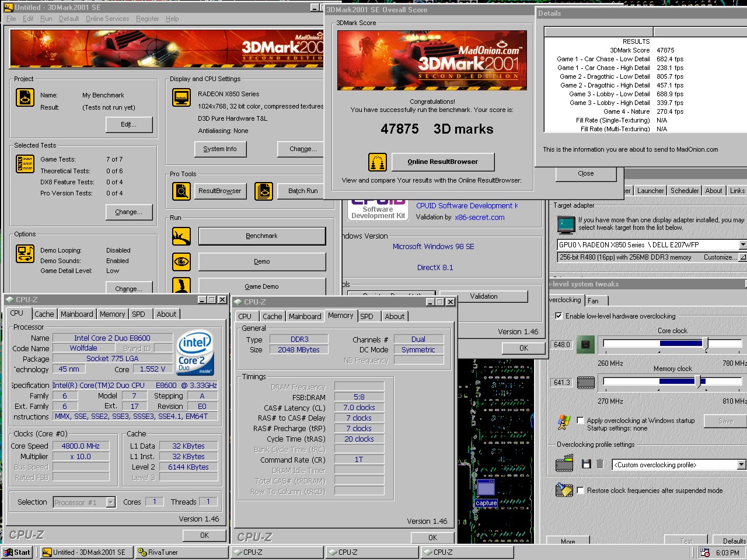The width and height of the screenshot is (747, 560).
Task: Click the broom icon for suspended mode restore
Action: [564, 490]
